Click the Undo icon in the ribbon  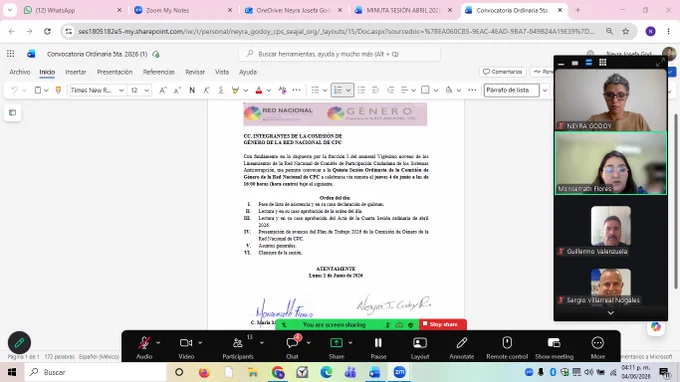[14, 90]
